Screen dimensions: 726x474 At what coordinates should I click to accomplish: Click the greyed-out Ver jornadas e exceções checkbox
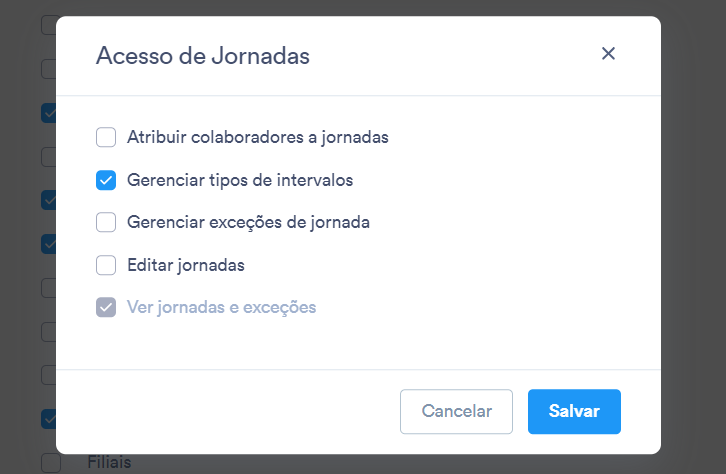[106, 307]
